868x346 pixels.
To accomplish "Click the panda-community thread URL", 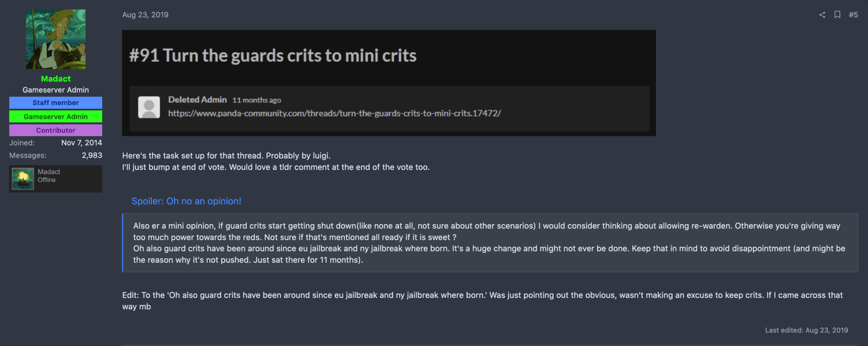I will pyautogui.click(x=334, y=113).
